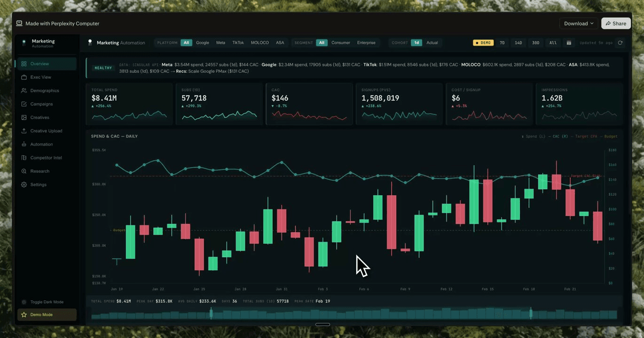Filter platform by TikTok
The width and height of the screenshot is (644, 338).
click(238, 43)
